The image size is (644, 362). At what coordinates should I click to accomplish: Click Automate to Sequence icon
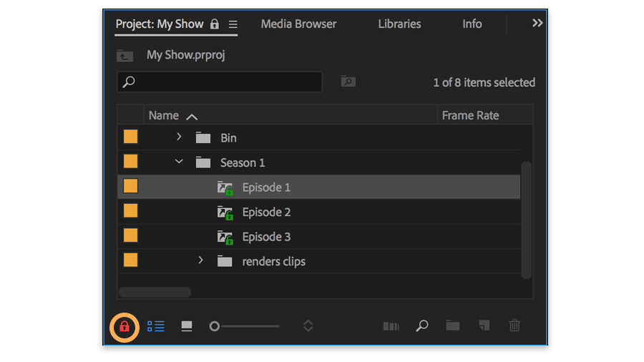[391, 326]
